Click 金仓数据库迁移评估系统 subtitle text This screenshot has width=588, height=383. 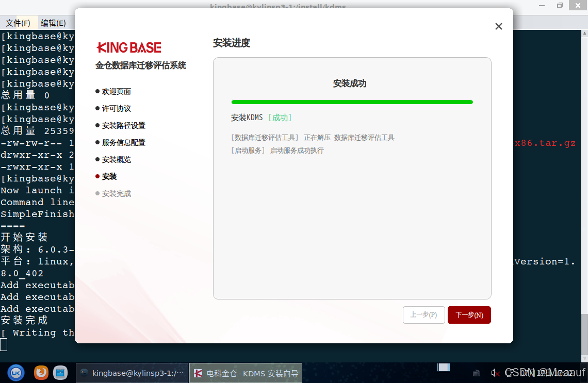tap(141, 65)
